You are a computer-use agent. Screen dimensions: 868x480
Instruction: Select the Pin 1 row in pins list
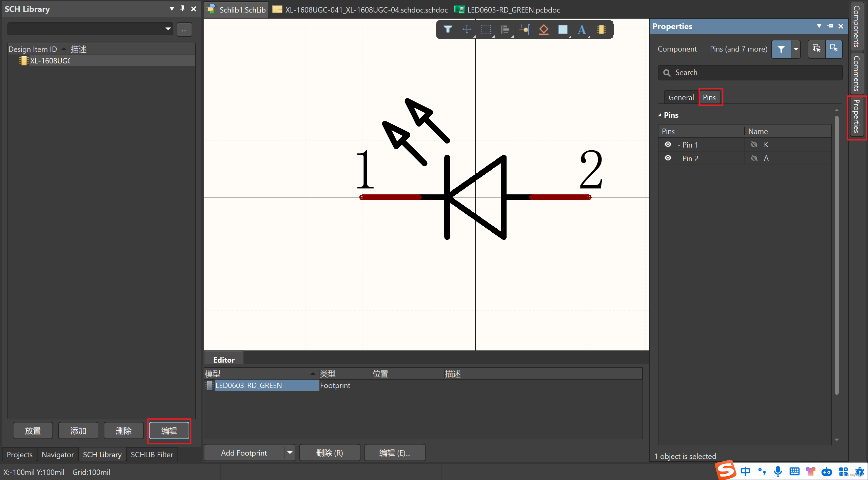pos(745,145)
